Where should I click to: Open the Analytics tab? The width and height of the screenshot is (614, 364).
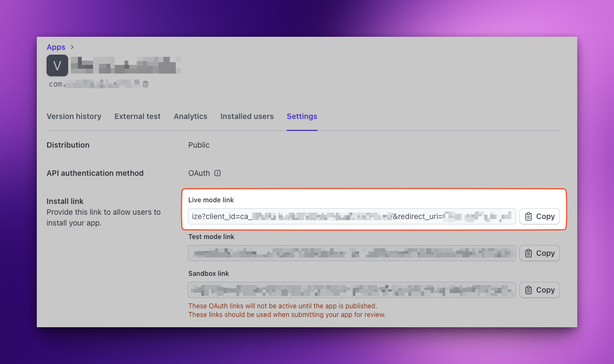click(190, 116)
